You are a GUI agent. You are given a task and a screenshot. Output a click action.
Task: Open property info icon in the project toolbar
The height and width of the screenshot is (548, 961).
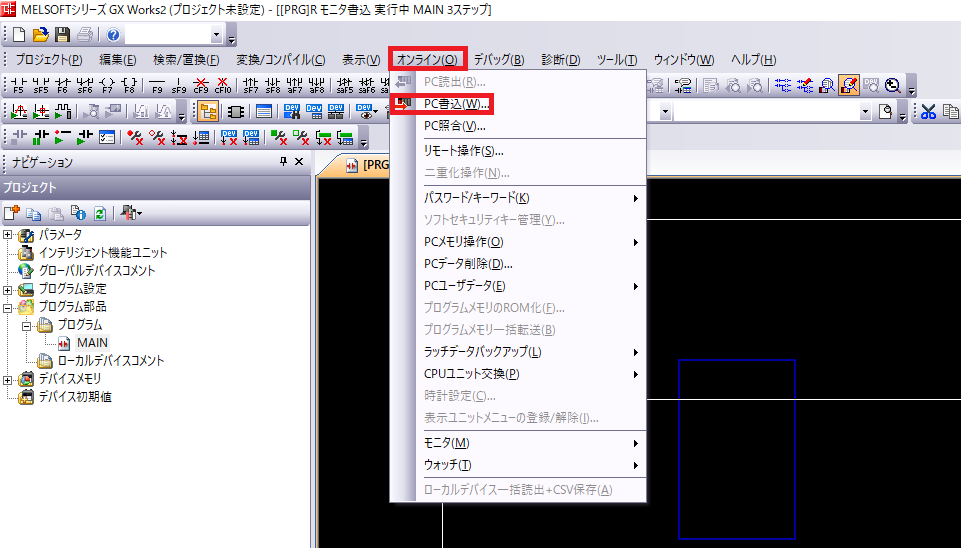78,213
